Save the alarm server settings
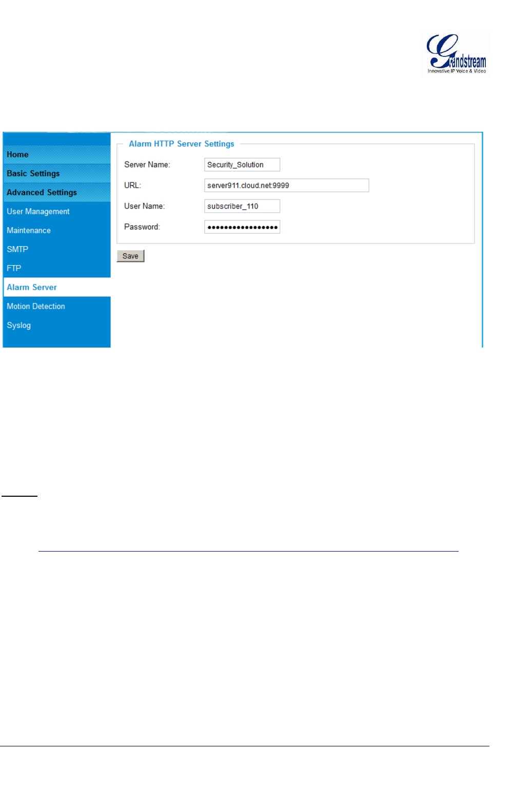The image size is (531, 812). [x=130, y=256]
